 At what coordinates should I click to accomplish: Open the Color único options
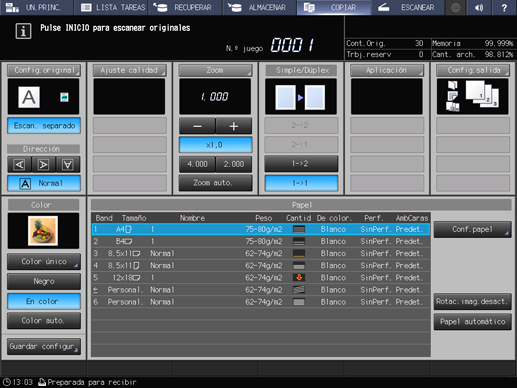point(44,262)
